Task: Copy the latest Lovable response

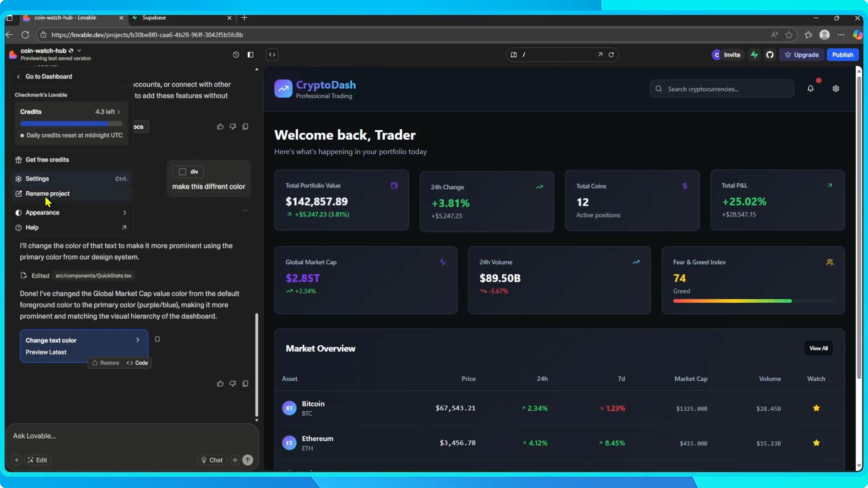Action: click(246, 384)
